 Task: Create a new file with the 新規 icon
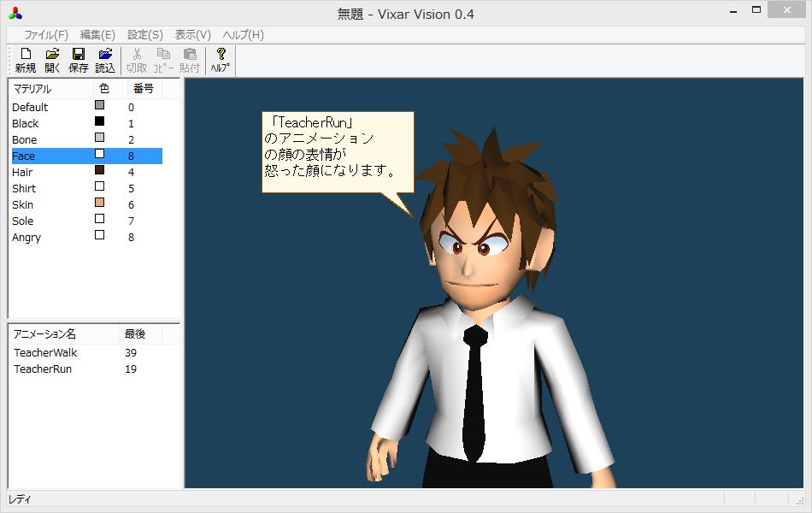25,58
